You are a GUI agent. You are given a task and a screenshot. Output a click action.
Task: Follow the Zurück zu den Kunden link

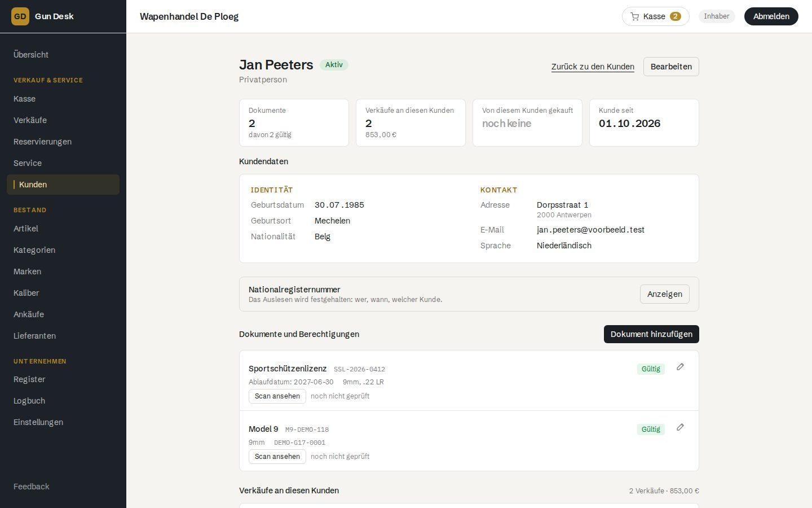[x=593, y=67]
